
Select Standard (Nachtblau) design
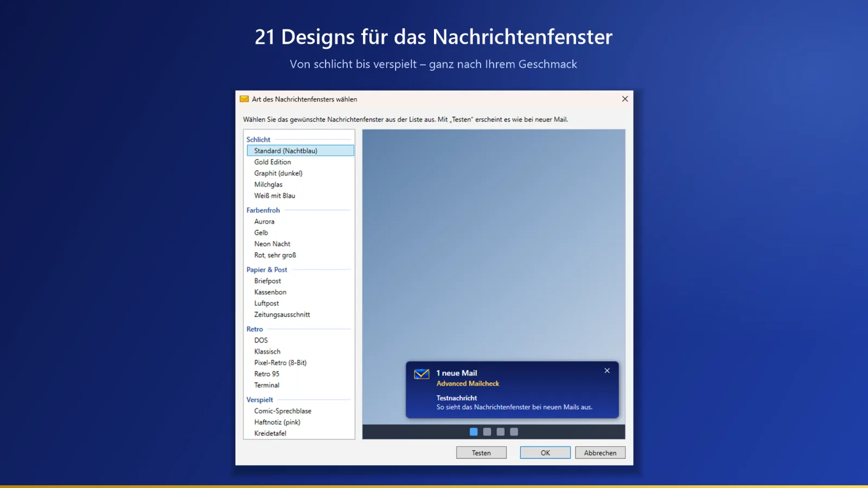300,151
